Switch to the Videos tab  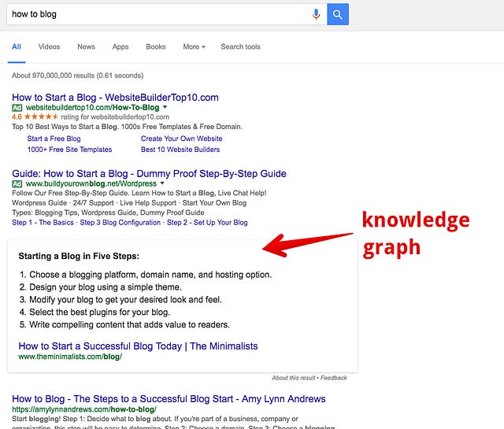click(x=49, y=47)
